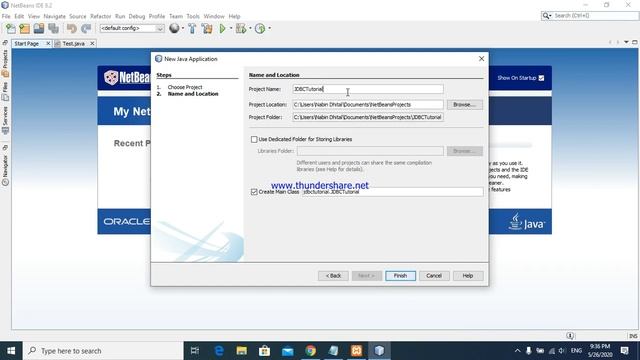Launch Microsoft Edge from taskbar
640x360 pixels.
click(x=219, y=351)
